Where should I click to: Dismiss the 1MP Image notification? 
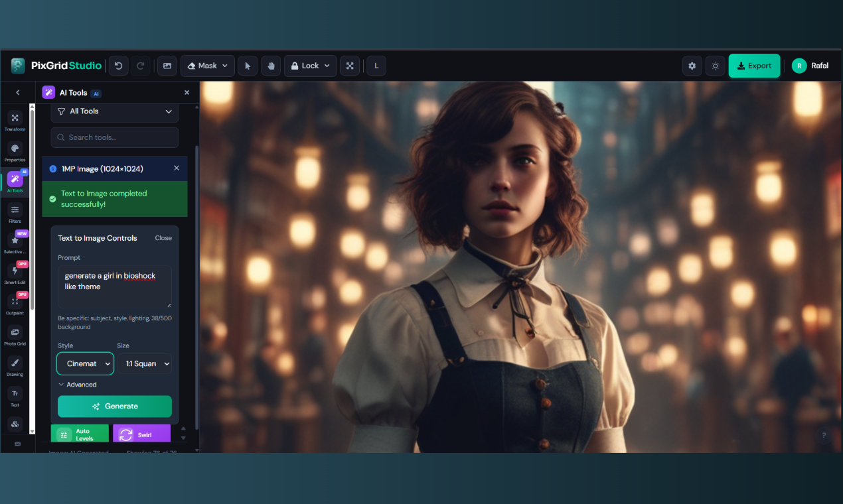pos(177,168)
